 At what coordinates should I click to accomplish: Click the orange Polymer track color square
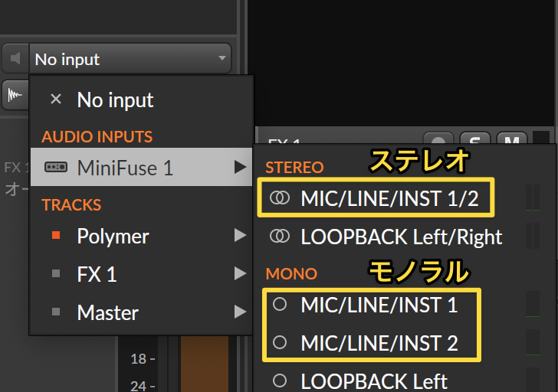click(56, 235)
